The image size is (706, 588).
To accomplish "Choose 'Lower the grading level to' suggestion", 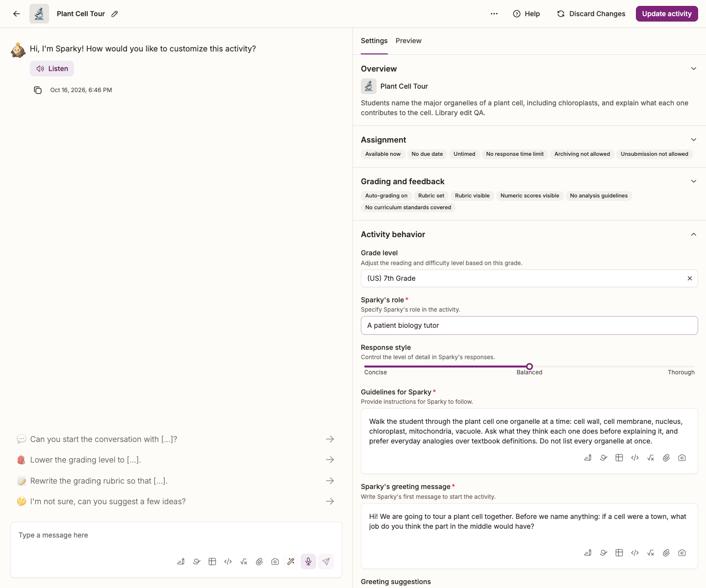I will click(x=176, y=460).
